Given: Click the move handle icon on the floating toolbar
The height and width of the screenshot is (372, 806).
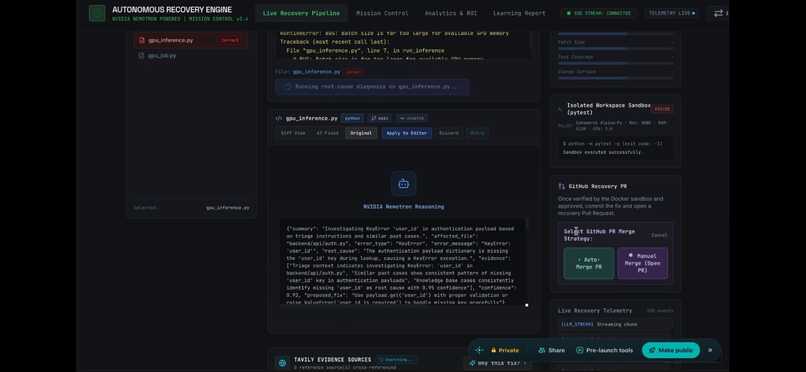Looking at the screenshot, I should click(479, 350).
